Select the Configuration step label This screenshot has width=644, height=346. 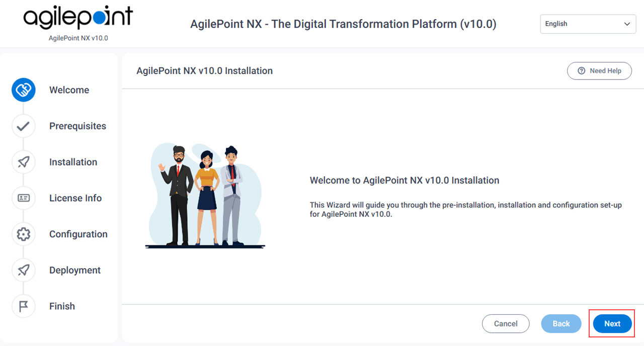click(78, 234)
